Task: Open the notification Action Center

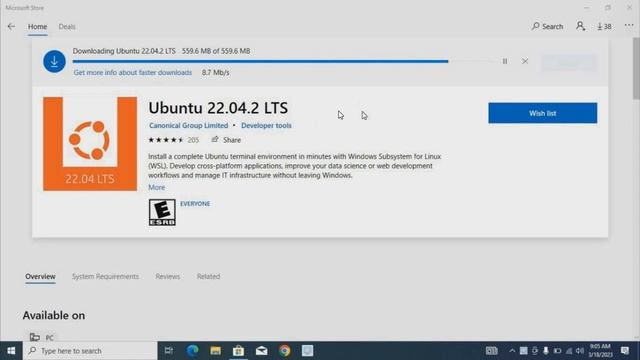Action: (625, 351)
